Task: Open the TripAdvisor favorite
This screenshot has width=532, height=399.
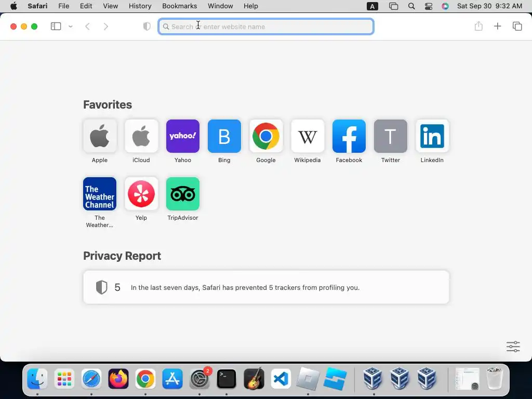Action: click(x=183, y=194)
